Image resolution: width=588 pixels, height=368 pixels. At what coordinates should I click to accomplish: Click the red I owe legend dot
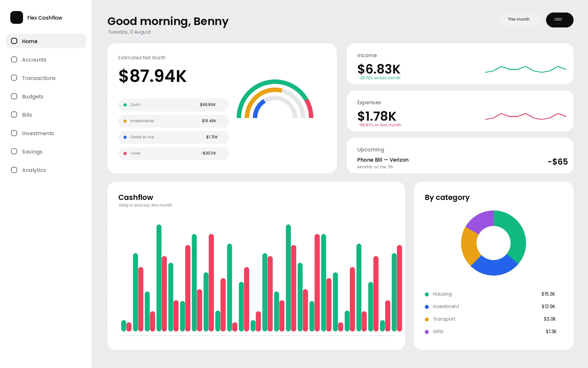pos(125,153)
